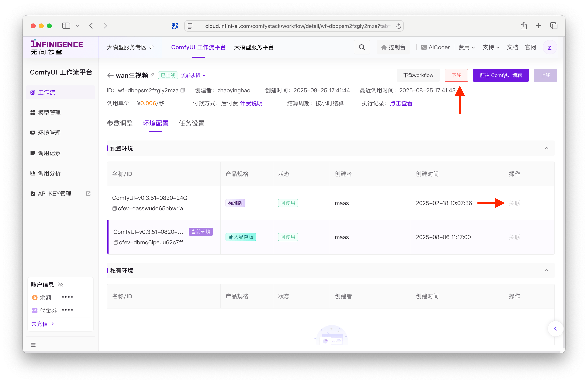Click the 大显存版 spec tag
Screen dimensions: 588x383
click(x=241, y=237)
